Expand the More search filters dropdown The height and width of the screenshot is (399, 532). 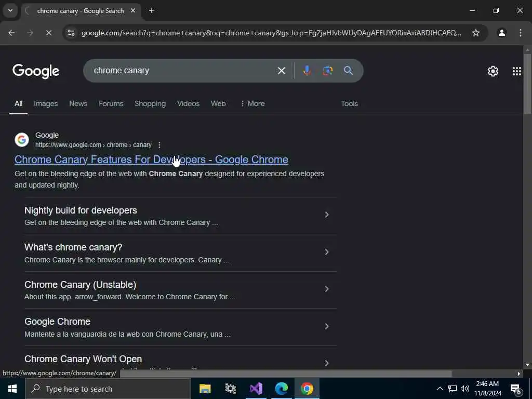click(x=252, y=104)
